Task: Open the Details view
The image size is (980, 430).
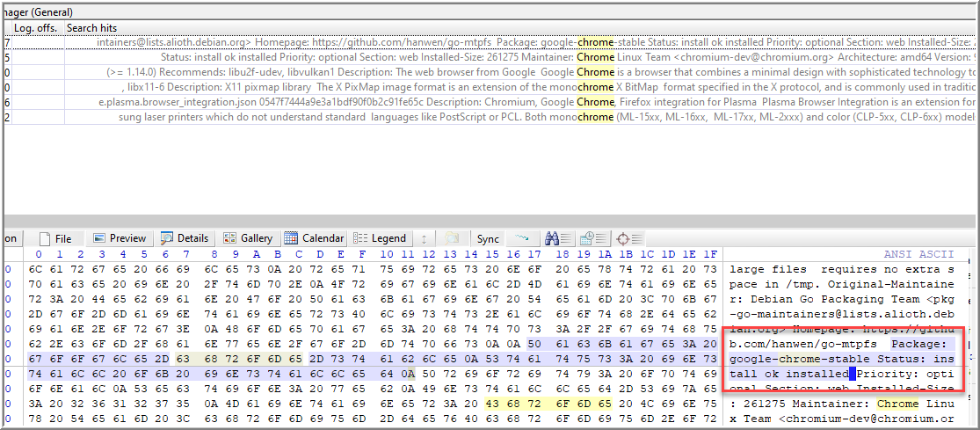Action: (185, 238)
